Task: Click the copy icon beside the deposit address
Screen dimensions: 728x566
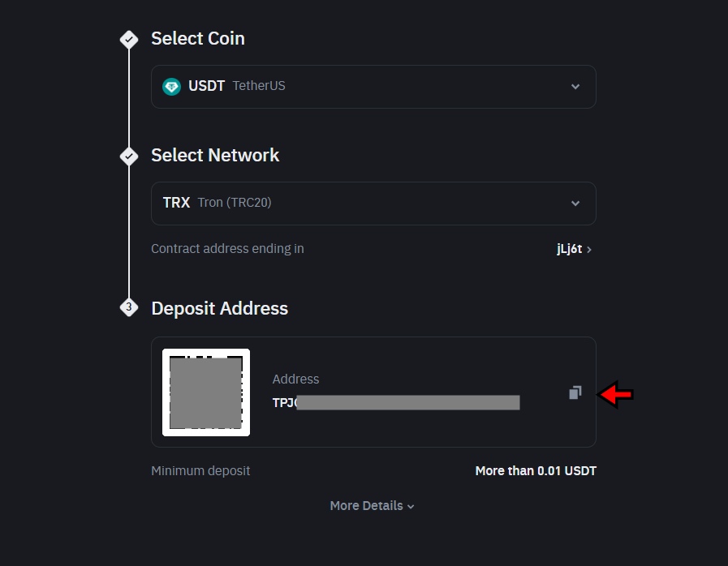Action: click(575, 392)
